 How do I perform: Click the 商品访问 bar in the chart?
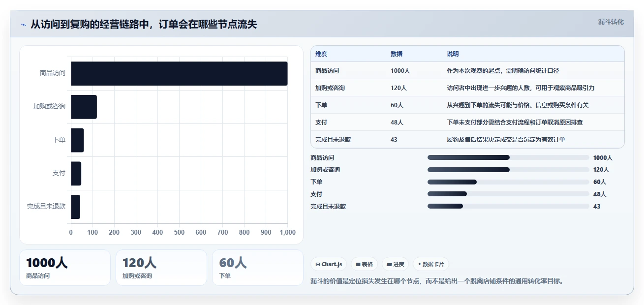coord(179,73)
